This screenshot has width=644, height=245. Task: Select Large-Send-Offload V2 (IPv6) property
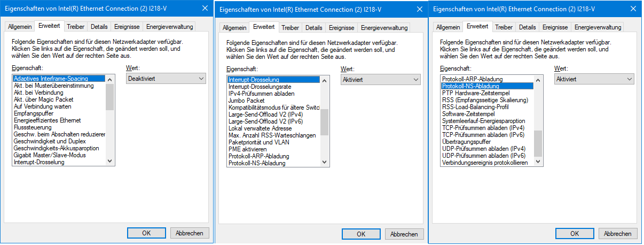[x=265, y=121]
